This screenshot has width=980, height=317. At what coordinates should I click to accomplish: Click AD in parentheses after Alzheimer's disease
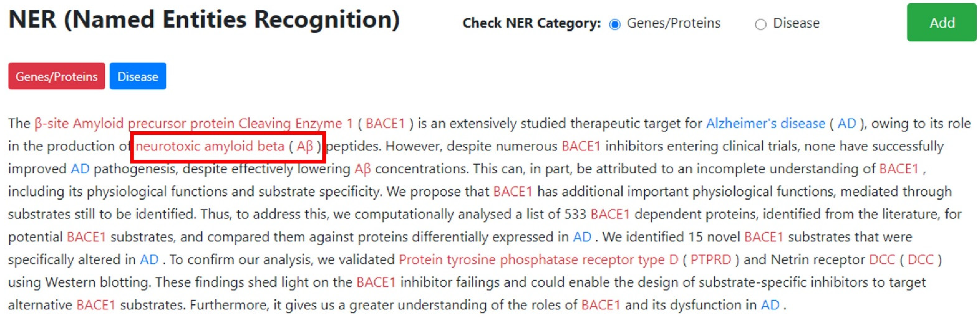point(846,123)
